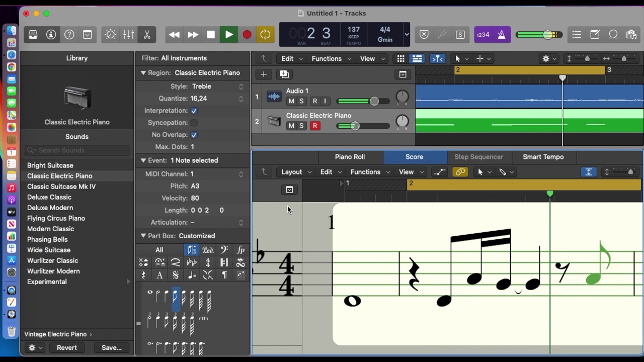The image size is (644, 362).
Task: Open the Articulation dropdown
Action: point(217,222)
